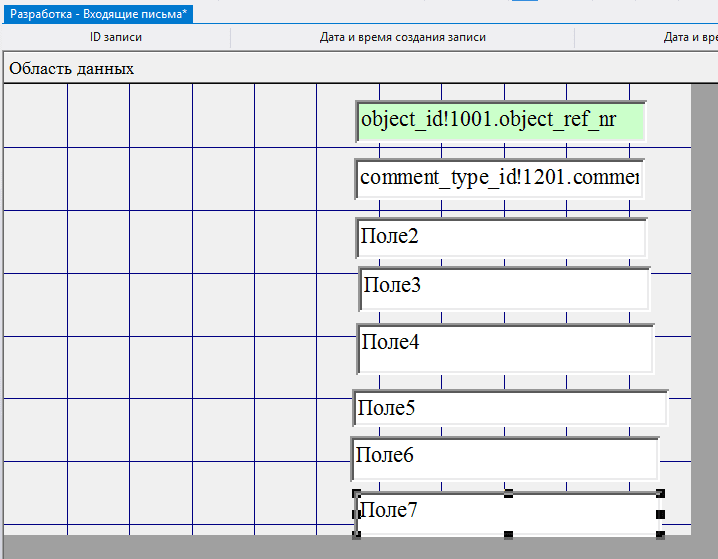The height and width of the screenshot is (559, 718).
Task: Click Поле7's top-right resize handle
Action: pos(660,493)
